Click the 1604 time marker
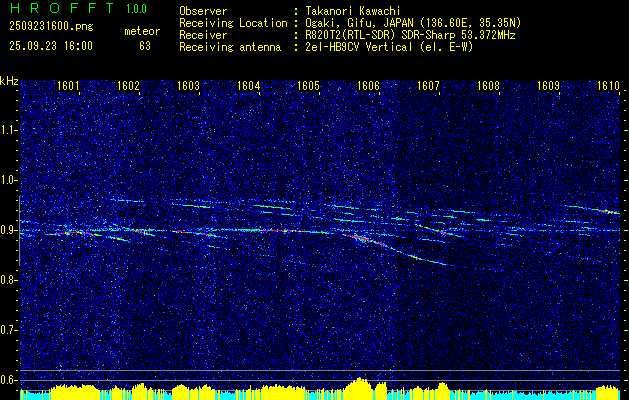Viewport: 629px width, 400px height. (249, 85)
